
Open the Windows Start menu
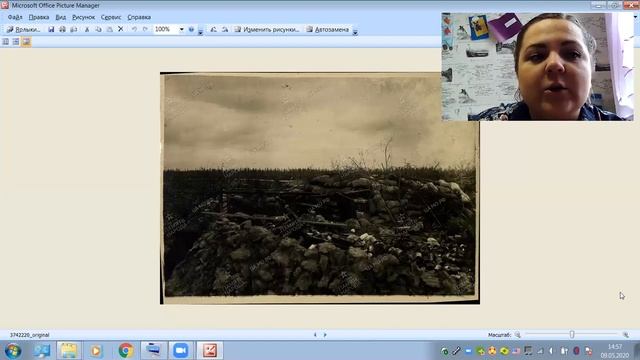point(13,351)
